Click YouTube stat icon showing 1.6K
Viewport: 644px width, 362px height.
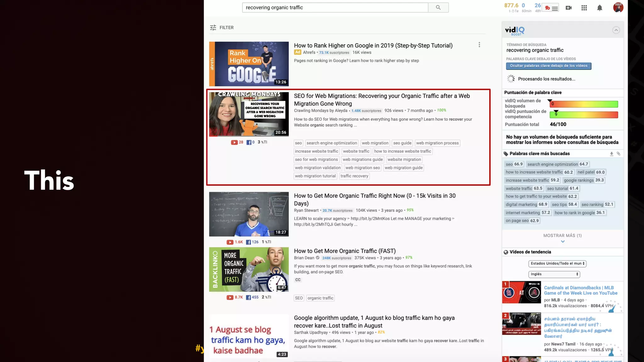230,242
